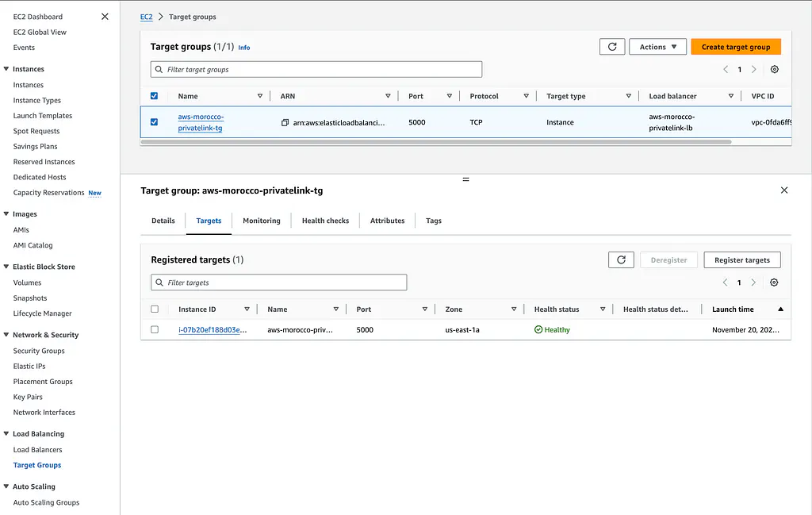812x515 pixels.
Task: Close the EC2 navigation sidebar
Action: pos(105,17)
